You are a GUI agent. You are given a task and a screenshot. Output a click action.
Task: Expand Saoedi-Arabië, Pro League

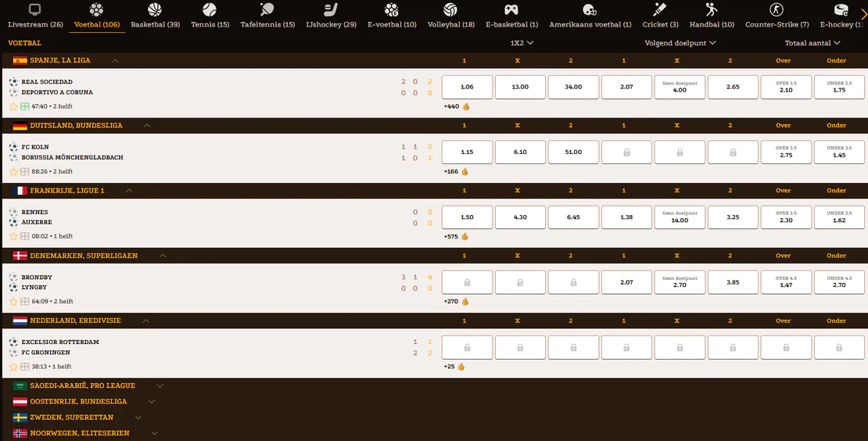point(160,385)
